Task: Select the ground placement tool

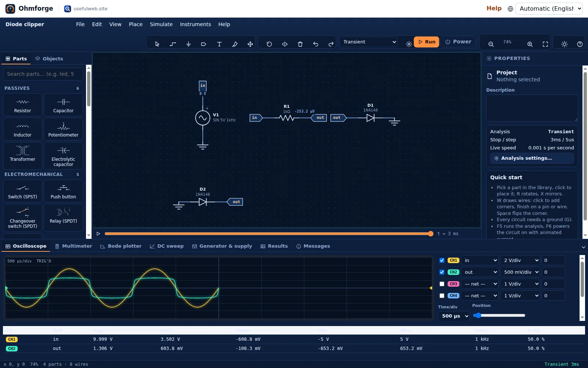Action: tap(188, 44)
